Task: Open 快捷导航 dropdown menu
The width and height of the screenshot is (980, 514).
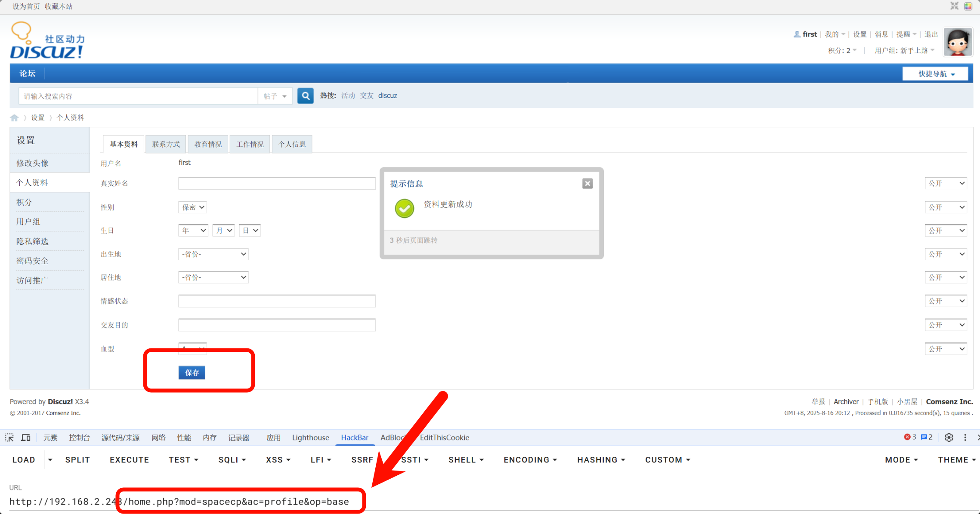Action: pos(935,74)
